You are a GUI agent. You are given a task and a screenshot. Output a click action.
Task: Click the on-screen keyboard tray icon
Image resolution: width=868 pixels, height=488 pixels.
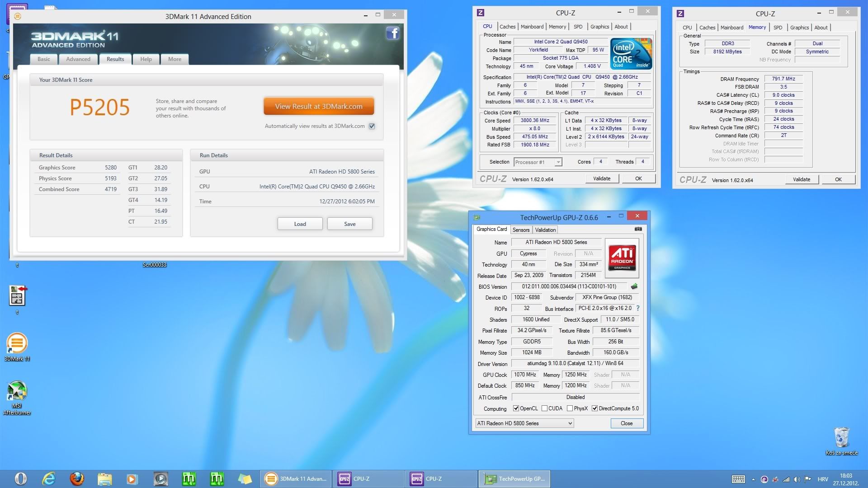pyautogui.click(x=738, y=479)
